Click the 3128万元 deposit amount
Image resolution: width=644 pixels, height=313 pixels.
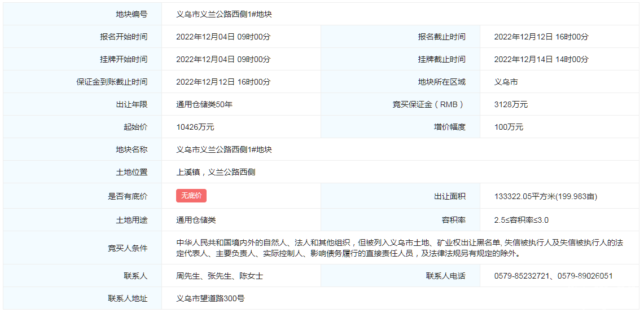(511, 104)
